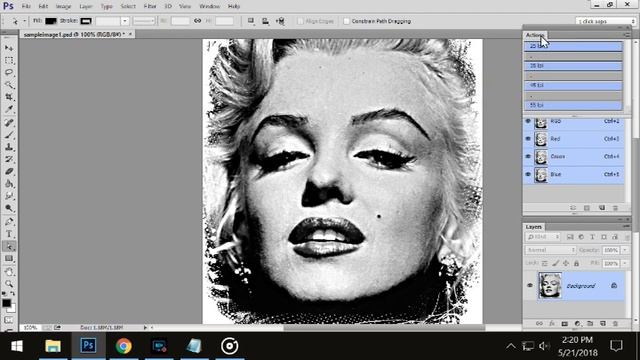Image resolution: width=640 pixels, height=360 pixels.
Task: Select the Zoom tool
Action: pyautogui.click(x=9, y=284)
